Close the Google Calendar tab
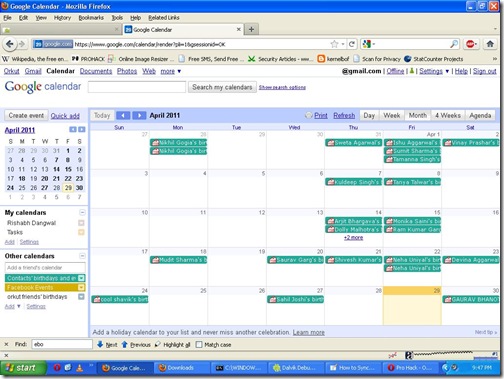 (x=238, y=29)
